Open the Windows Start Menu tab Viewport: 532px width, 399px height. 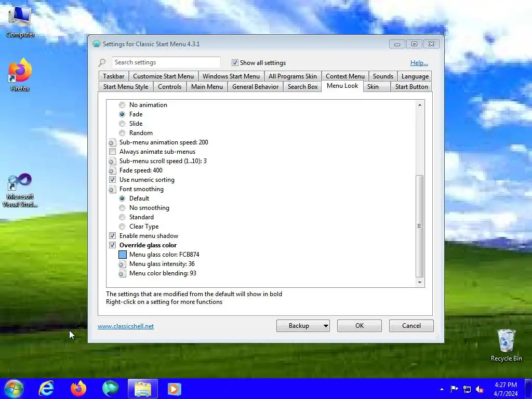pyautogui.click(x=231, y=76)
